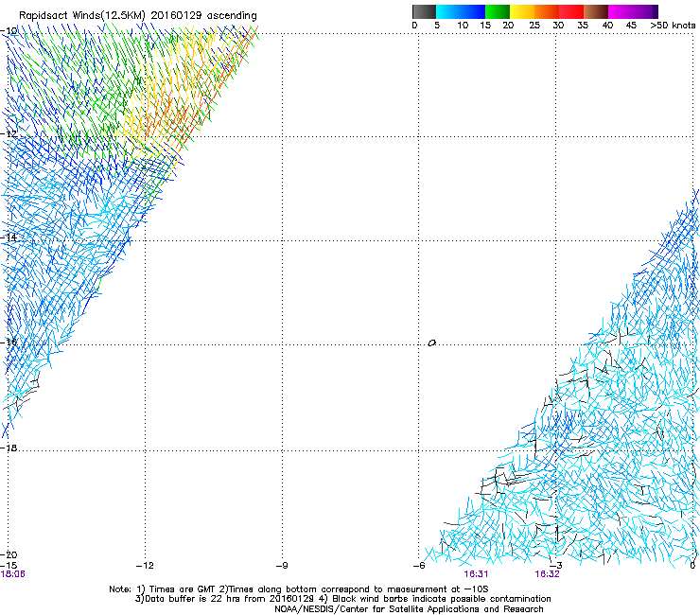Click the '>50 knots' legend label
Image resolution: width=700 pixels, height=615 pixels.
point(673,26)
